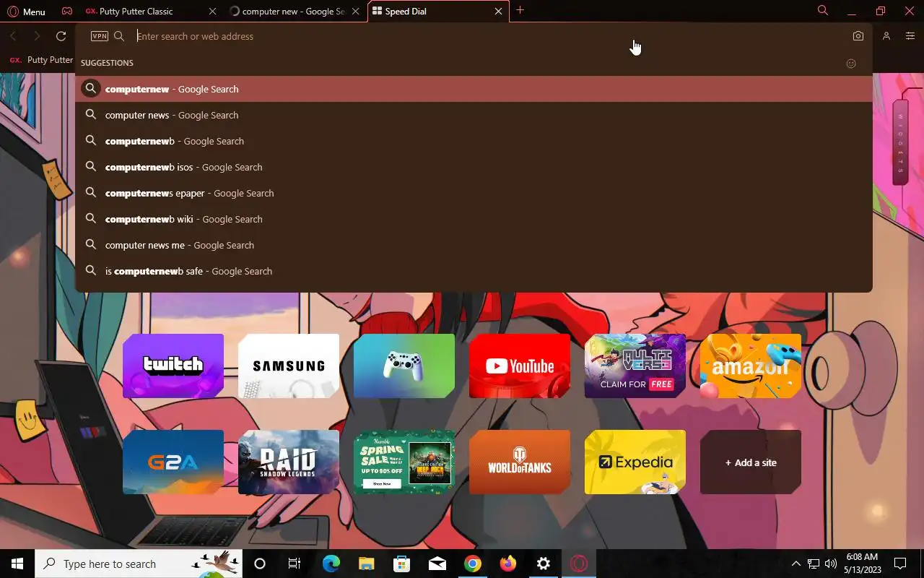Open the World of Tanks tile
924x578 pixels.
pos(520,462)
